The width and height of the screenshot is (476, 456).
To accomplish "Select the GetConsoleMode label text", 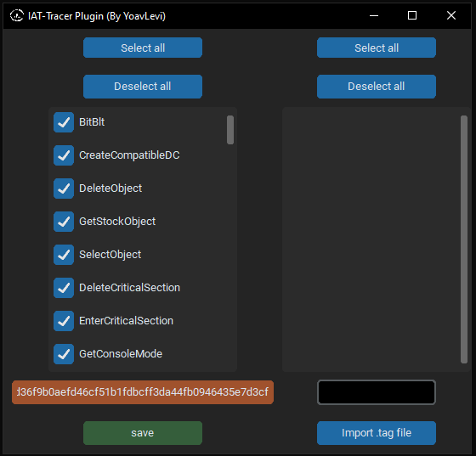I will point(121,354).
